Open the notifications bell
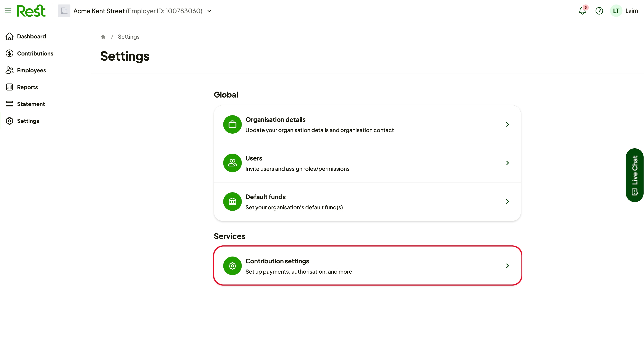Image resolution: width=644 pixels, height=350 pixels. [582, 11]
